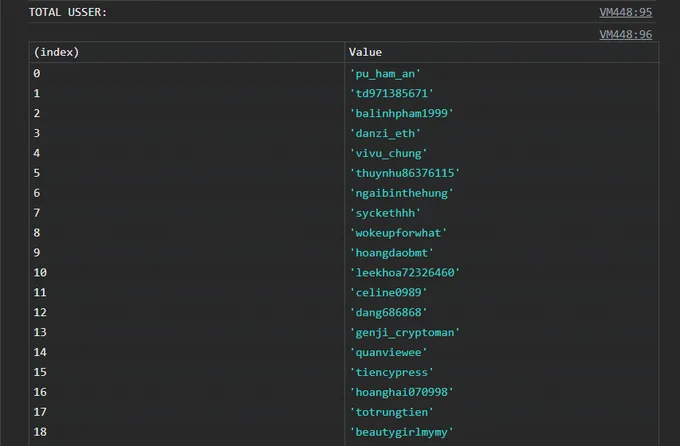Viewport: 680px width, 446px height.
Task: Click index cell 18
Action: point(186,432)
